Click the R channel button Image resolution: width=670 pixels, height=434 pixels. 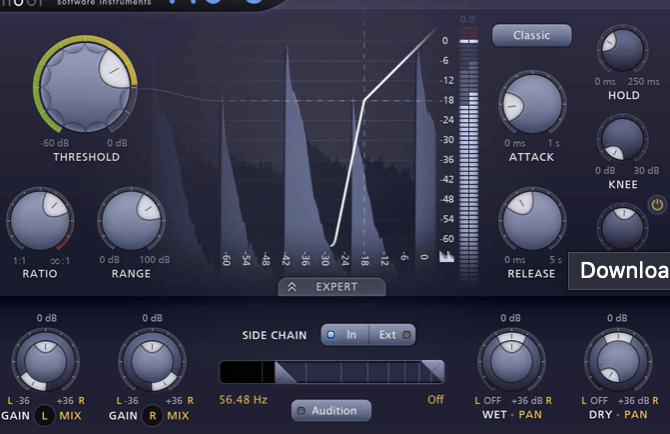pyautogui.click(x=153, y=416)
